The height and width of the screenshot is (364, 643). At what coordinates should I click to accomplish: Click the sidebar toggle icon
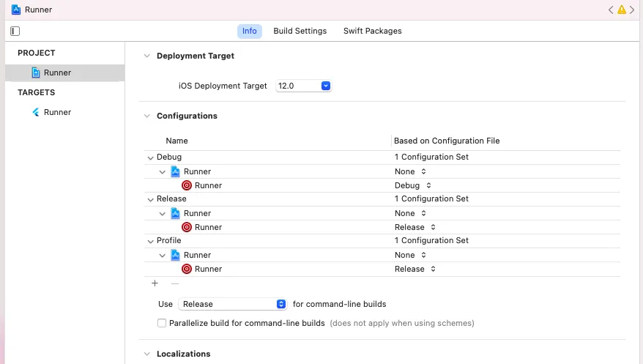[15, 31]
